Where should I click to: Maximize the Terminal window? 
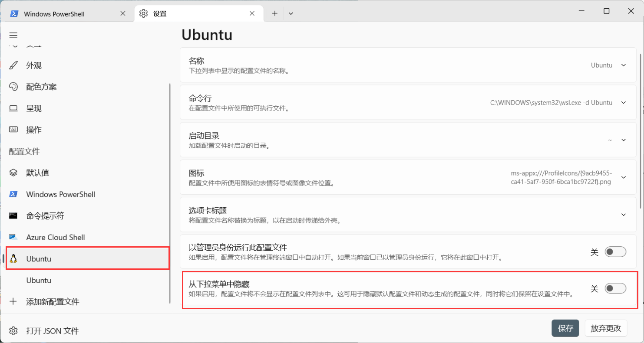click(x=606, y=11)
